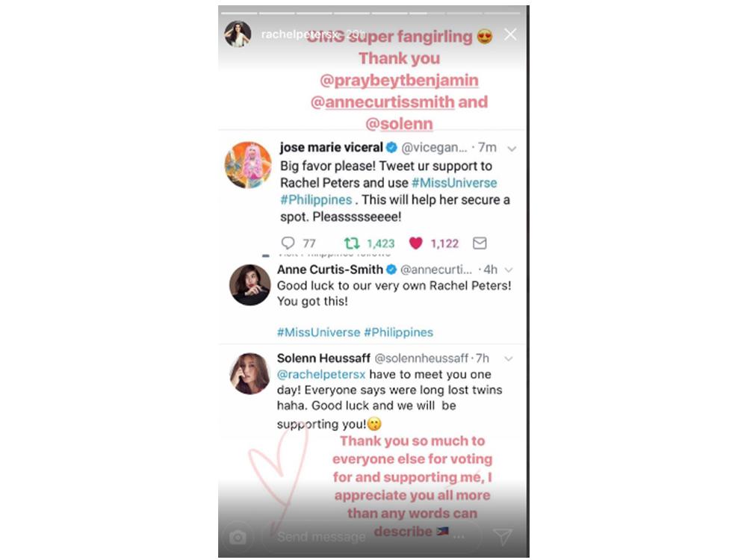Expand options chevron on Anne Curtis-Smith's tweet
The image size is (747, 560).
[509, 270]
